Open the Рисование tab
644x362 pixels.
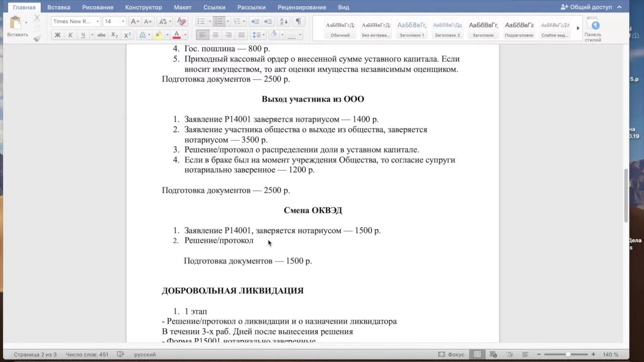pos(98,8)
